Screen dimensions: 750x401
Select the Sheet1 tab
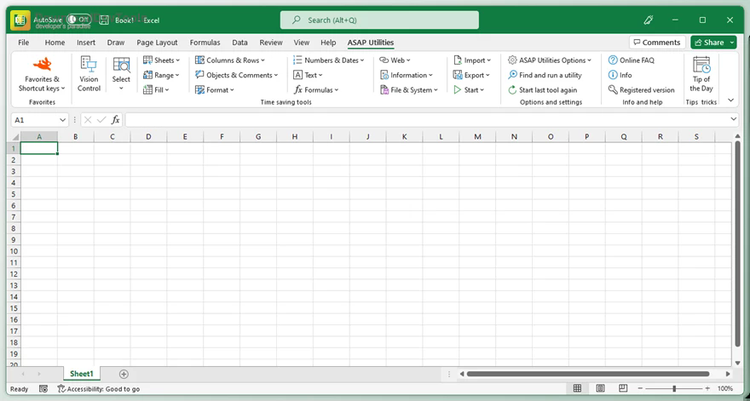(x=82, y=374)
